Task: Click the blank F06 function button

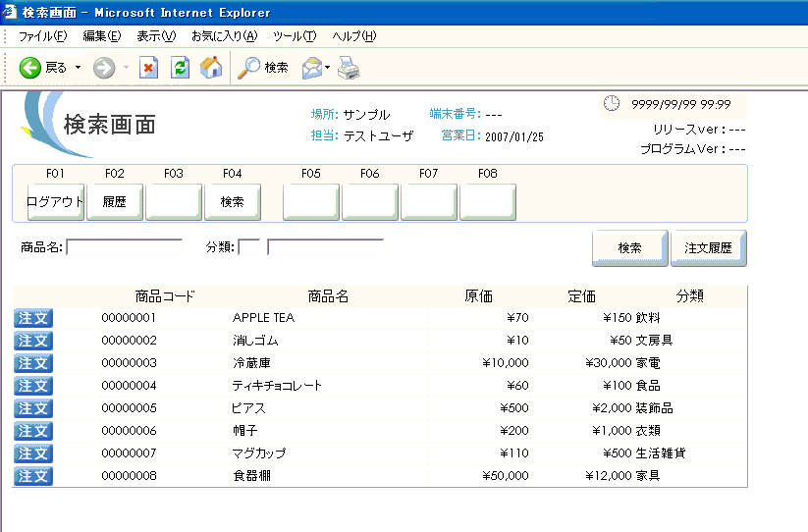Action: coord(370,202)
